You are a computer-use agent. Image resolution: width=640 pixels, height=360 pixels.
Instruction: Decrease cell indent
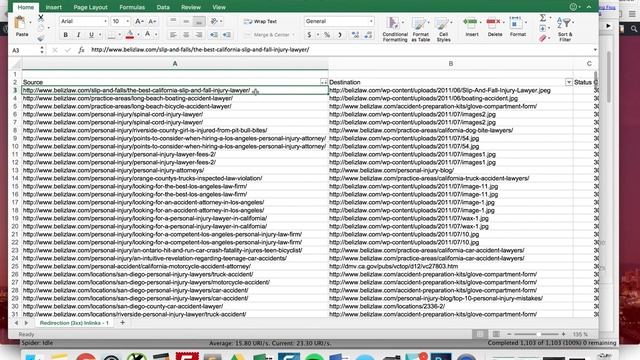click(x=214, y=35)
